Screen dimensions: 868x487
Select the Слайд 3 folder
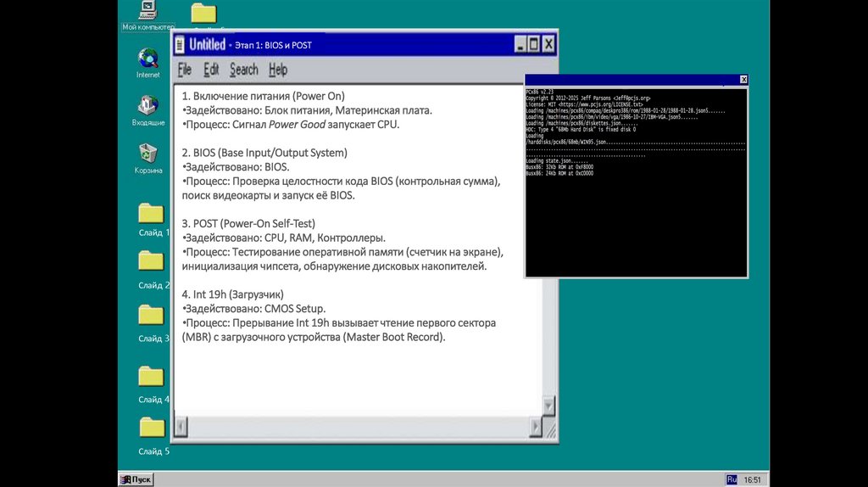coord(151,315)
